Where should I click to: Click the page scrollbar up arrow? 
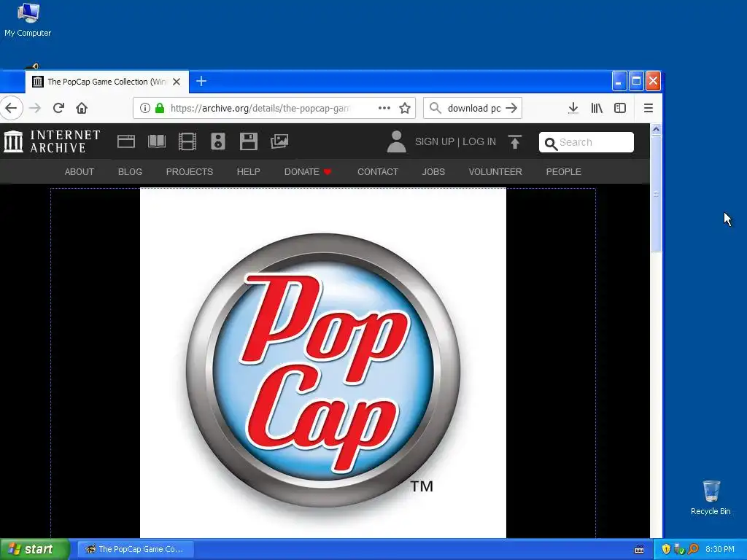pos(656,130)
